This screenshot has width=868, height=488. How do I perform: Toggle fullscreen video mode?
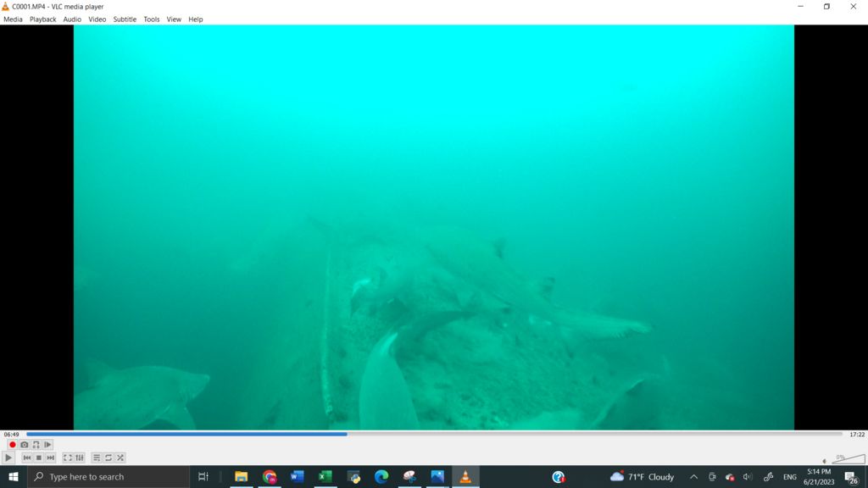[x=68, y=457]
